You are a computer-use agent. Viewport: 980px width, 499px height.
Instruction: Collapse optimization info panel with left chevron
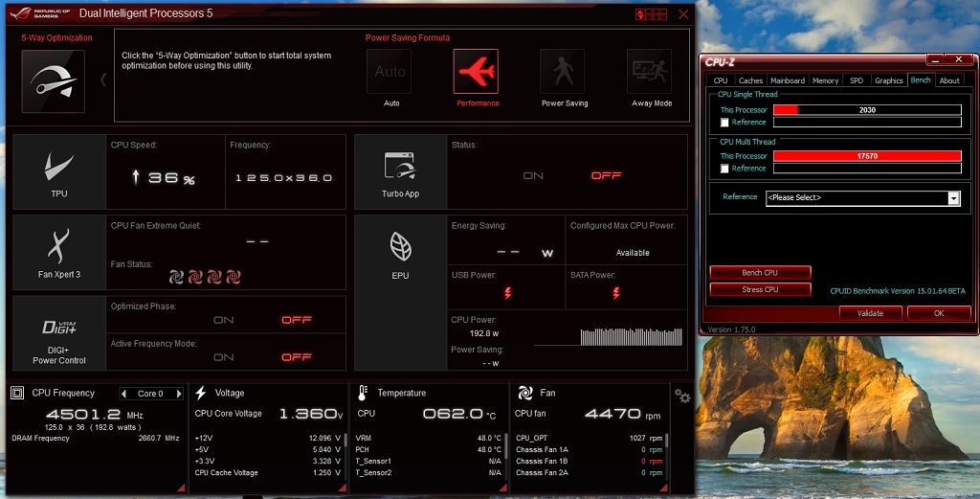pos(103,79)
